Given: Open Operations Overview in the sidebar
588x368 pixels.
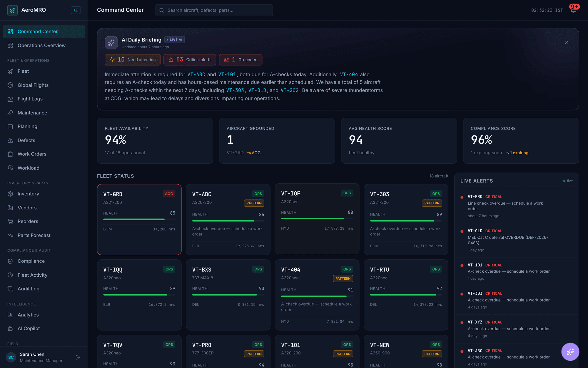Looking at the screenshot, I should coord(44,45).
